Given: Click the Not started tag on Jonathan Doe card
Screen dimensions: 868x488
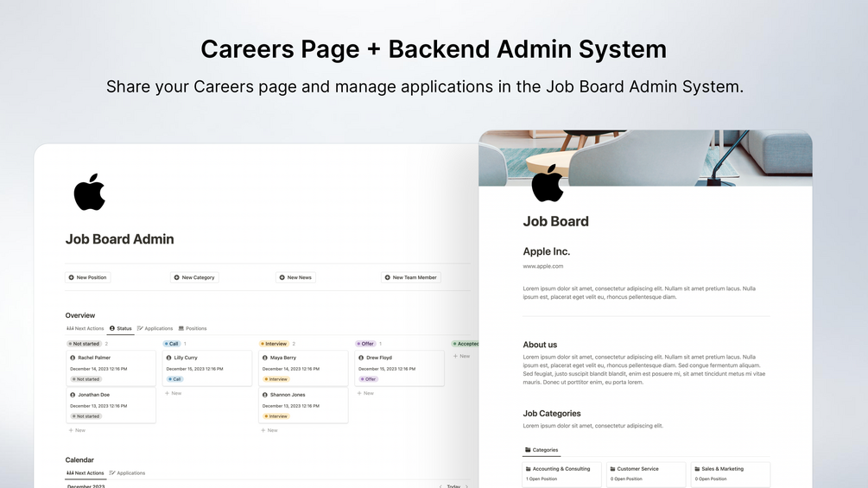Looking at the screenshot, I should pyautogui.click(x=86, y=416).
